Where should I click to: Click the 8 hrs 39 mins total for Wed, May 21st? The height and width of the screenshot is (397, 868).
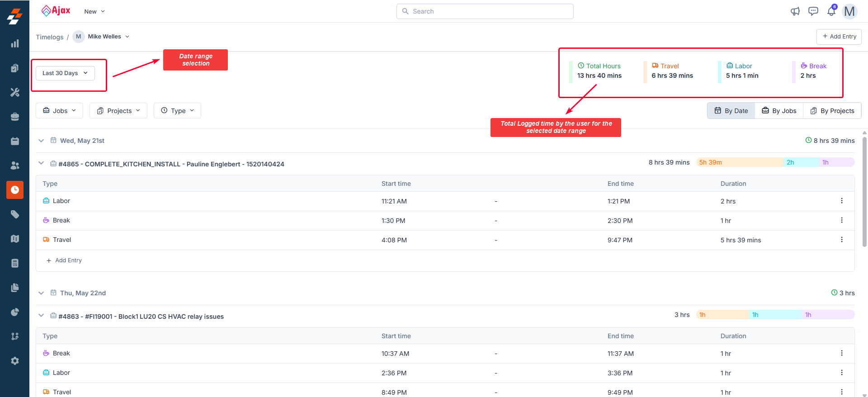coord(830,141)
